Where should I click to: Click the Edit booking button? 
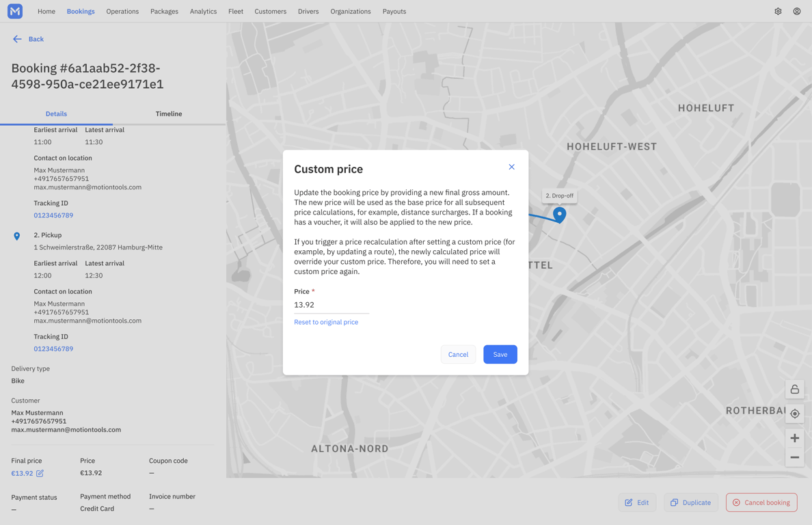coord(637,502)
